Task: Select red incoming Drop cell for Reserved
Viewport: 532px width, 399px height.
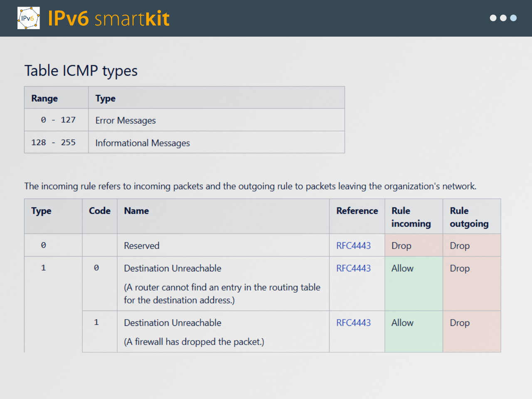Action: [413, 246]
